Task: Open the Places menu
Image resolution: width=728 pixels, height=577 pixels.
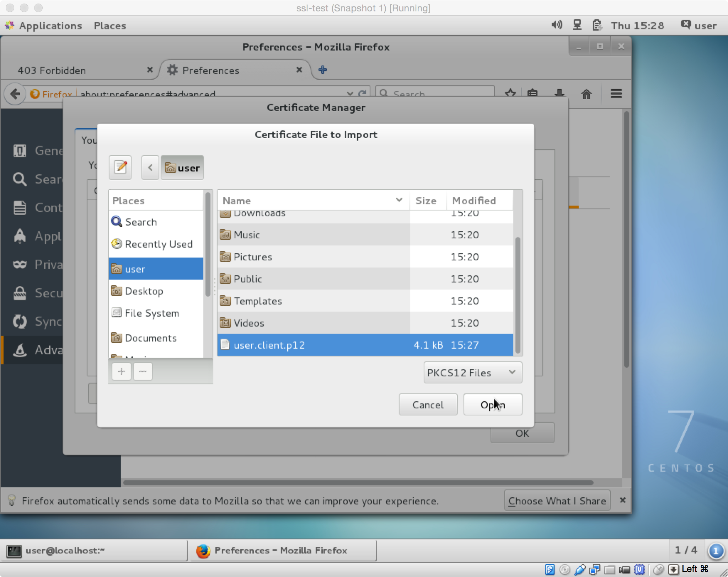Action: 110,26
